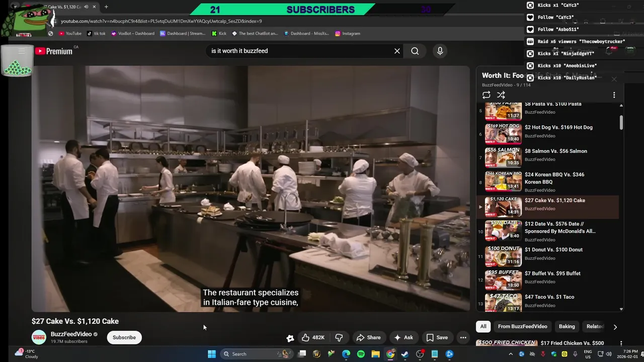Toggle loop playlist
The image size is (644, 362).
click(486, 95)
